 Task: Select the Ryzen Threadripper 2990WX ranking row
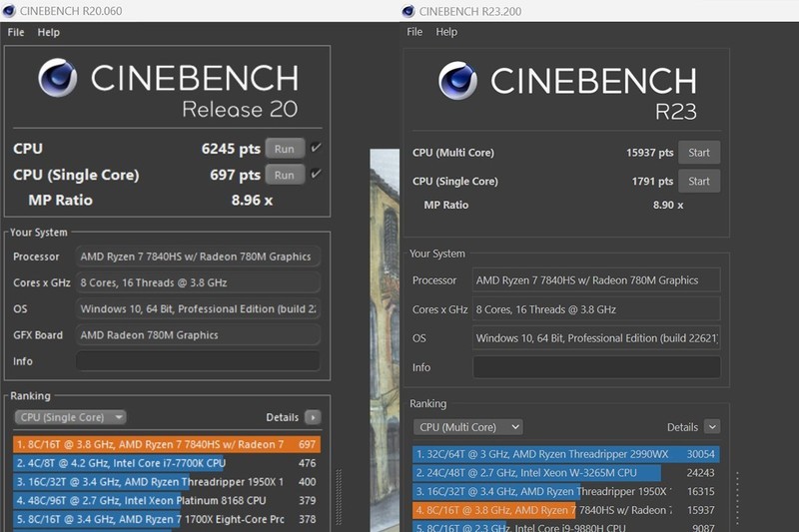pos(565,454)
